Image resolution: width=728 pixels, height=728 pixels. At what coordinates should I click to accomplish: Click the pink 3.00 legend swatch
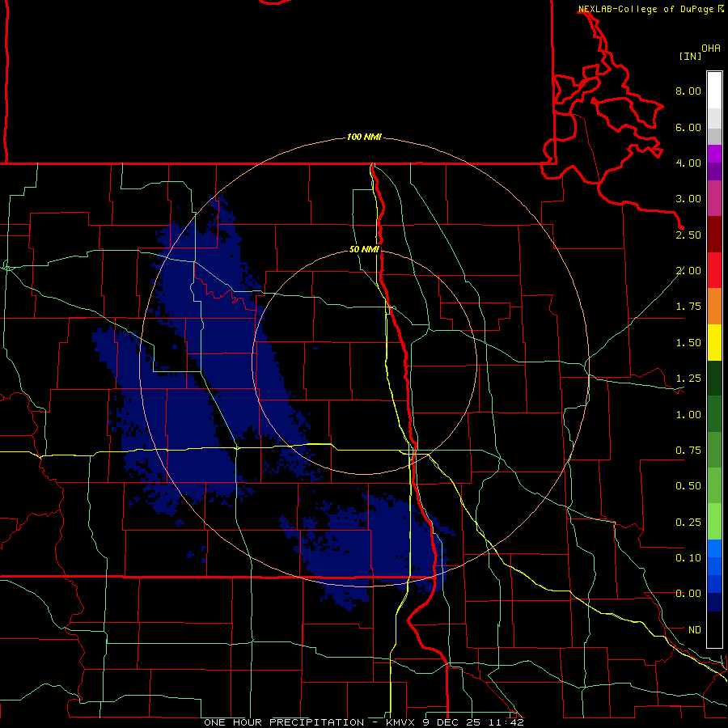[714, 198]
